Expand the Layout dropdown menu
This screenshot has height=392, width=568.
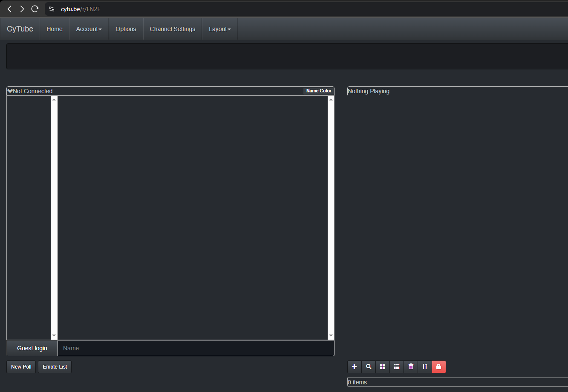pos(220,29)
